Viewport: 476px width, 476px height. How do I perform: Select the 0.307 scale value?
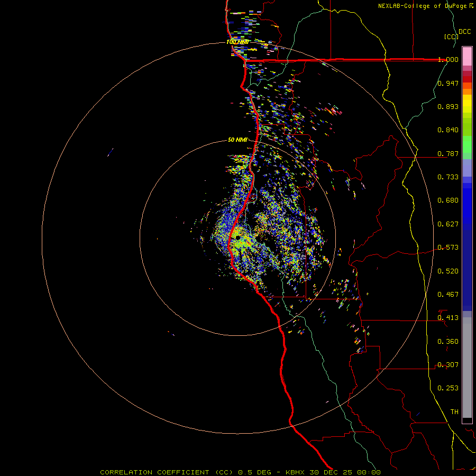448,365
